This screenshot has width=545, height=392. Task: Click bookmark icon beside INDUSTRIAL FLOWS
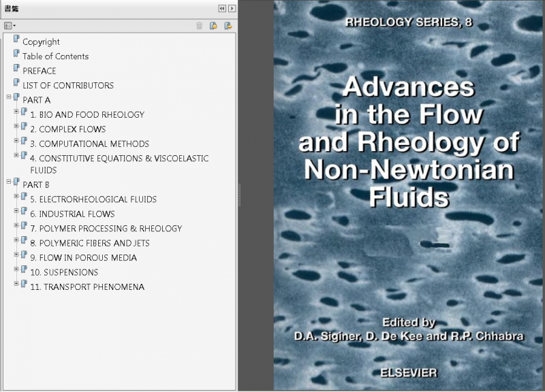tap(24, 211)
